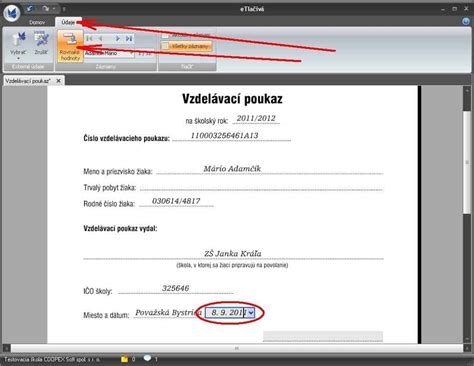The height and width of the screenshot is (366, 474).
Task: Click the speech bubble status bar icon
Action: pyautogui.click(x=147, y=358)
